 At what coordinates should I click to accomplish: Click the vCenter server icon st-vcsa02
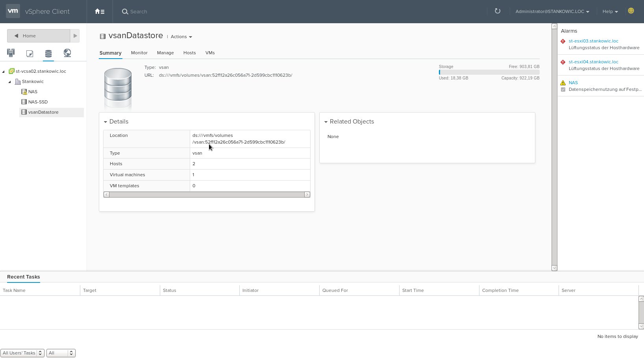[11, 71]
